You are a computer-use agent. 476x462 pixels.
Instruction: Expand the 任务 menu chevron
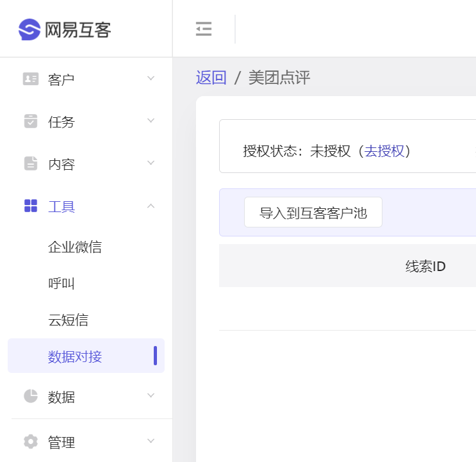tap(151, 120)
